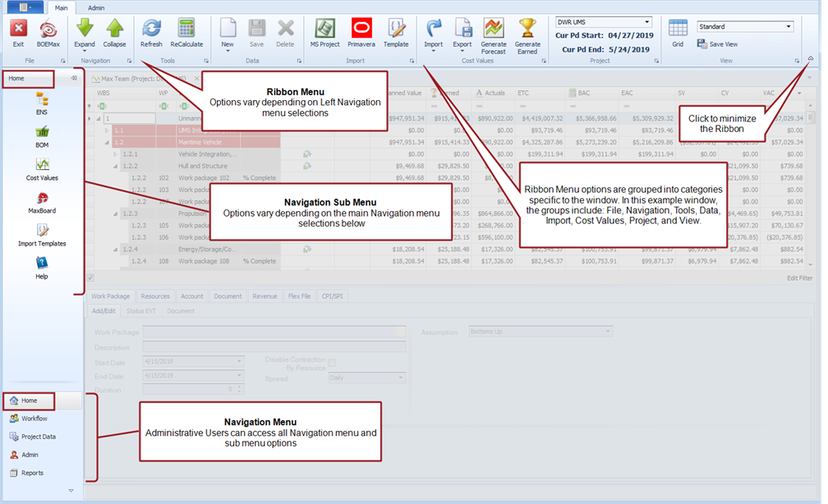Select the Resources tab
828x504 pixels.
pos(155,296)
